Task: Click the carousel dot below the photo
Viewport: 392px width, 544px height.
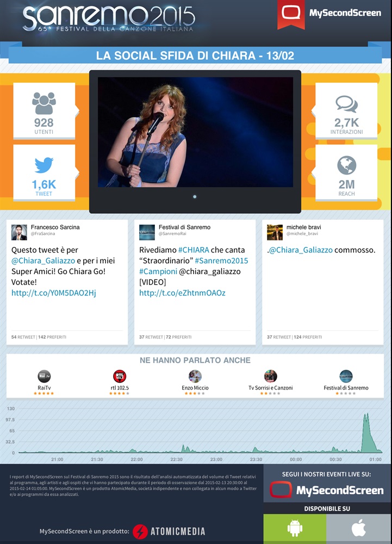Action: (x=195, y=197)
